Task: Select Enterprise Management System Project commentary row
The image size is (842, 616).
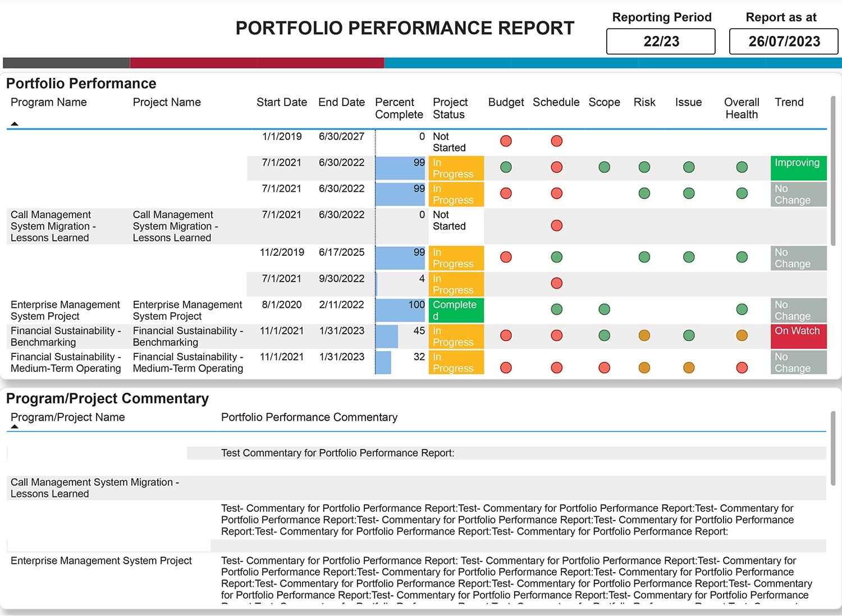Action: [417, 578]
